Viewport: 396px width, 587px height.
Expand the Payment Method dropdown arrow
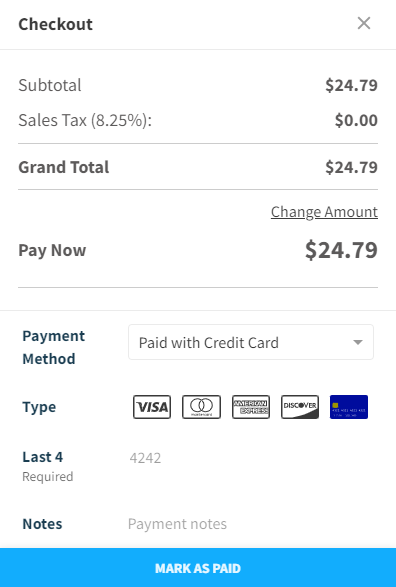358,342
